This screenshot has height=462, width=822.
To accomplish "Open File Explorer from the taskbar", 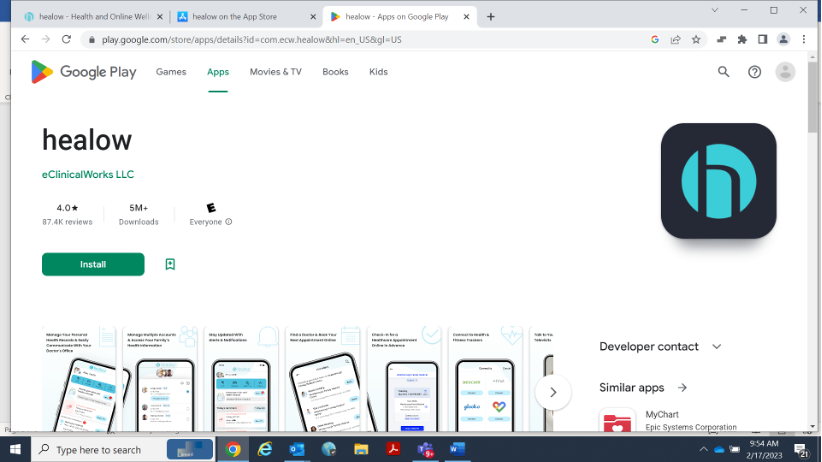I will click(x=361, y=449).
